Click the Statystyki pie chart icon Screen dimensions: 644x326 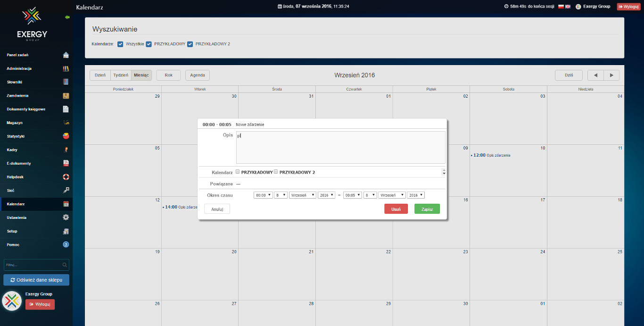[66, 136]
